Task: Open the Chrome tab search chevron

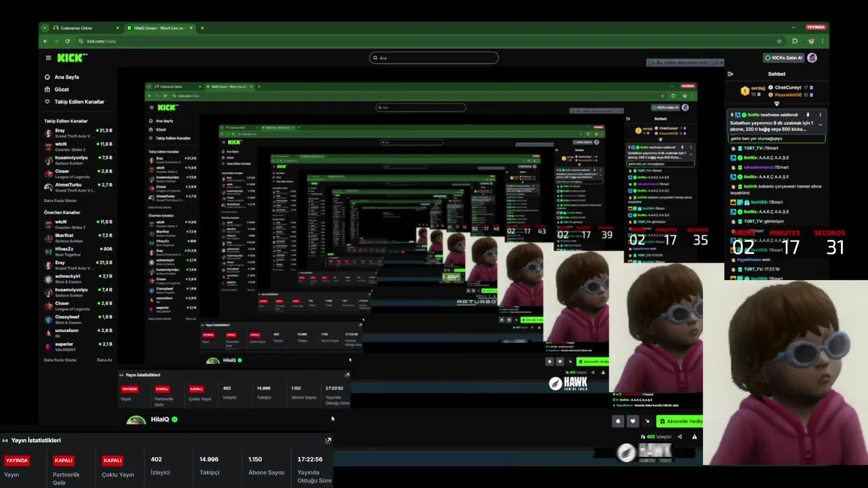Action: (x=45, y=28)
